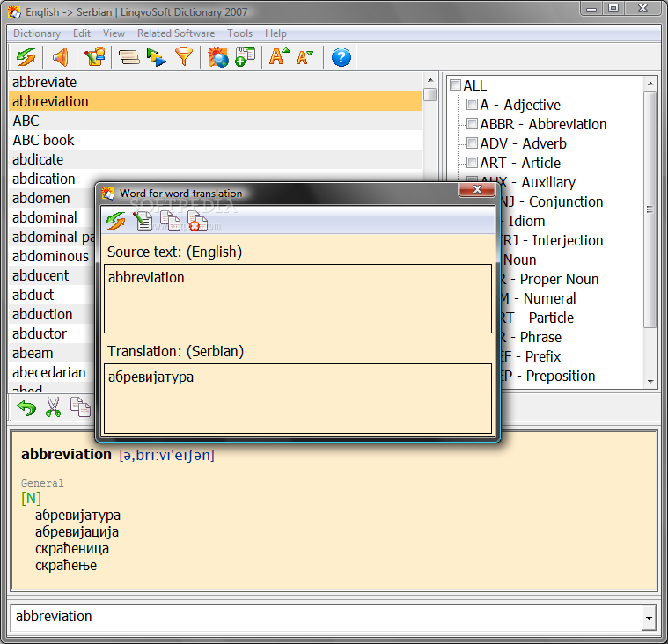Viewport: 668px width, 644px height.
Task: Click the bottom search field containing abbreviation
Action: tap(326, 617)
